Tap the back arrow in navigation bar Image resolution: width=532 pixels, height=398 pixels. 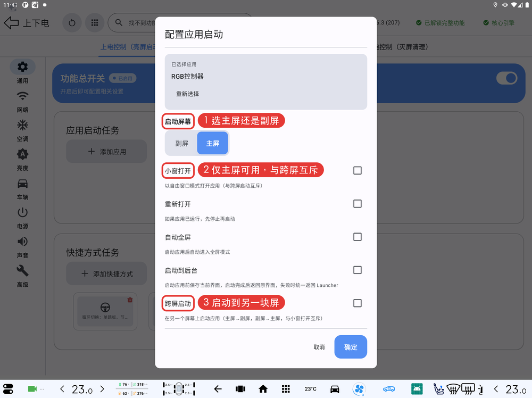[x=218, y=389]
